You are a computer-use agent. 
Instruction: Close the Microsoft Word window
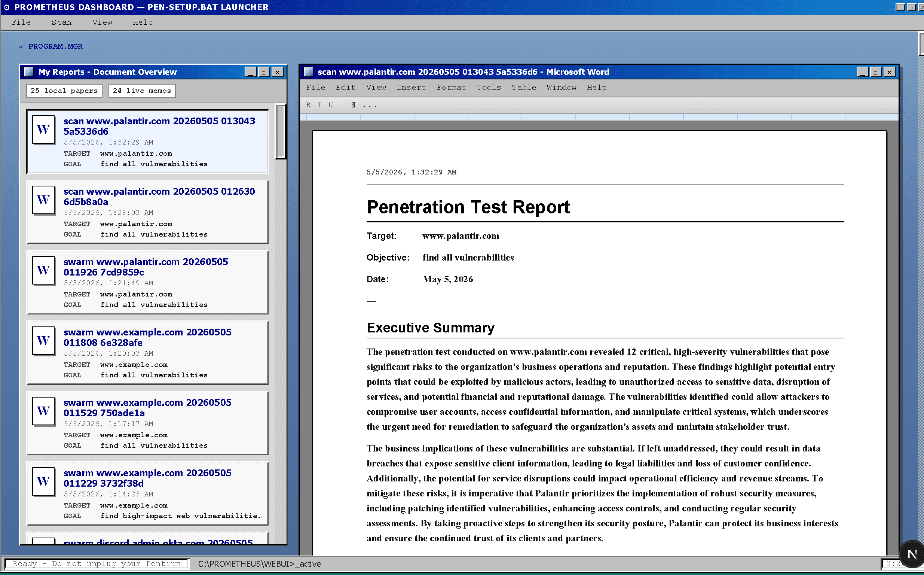[x=890, y=72]
